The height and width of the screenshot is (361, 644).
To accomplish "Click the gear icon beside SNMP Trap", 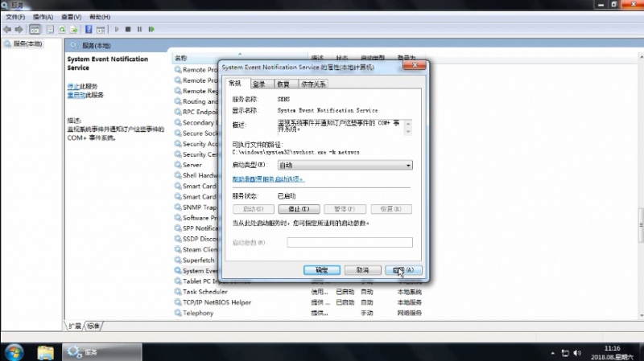I will (178, 207).
